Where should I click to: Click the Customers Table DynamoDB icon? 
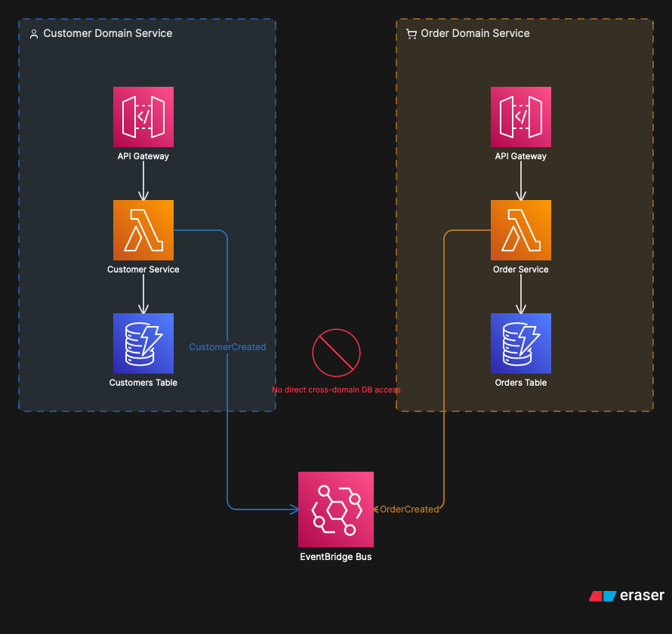point(143,343)
